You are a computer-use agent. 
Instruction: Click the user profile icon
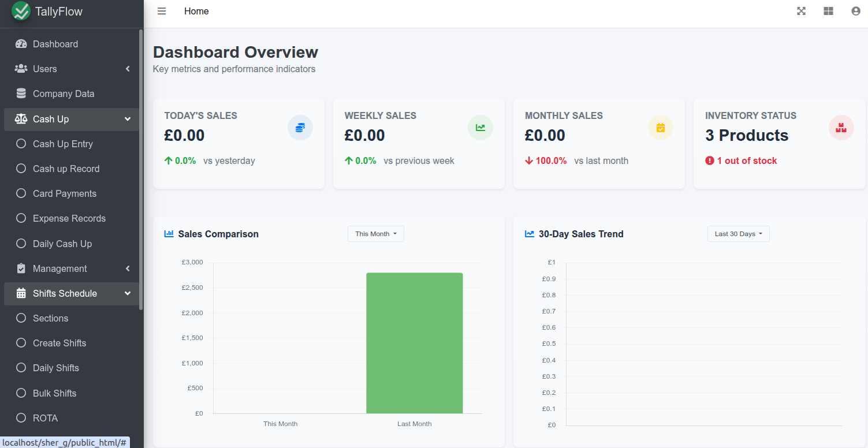click(x=855, y=10)
